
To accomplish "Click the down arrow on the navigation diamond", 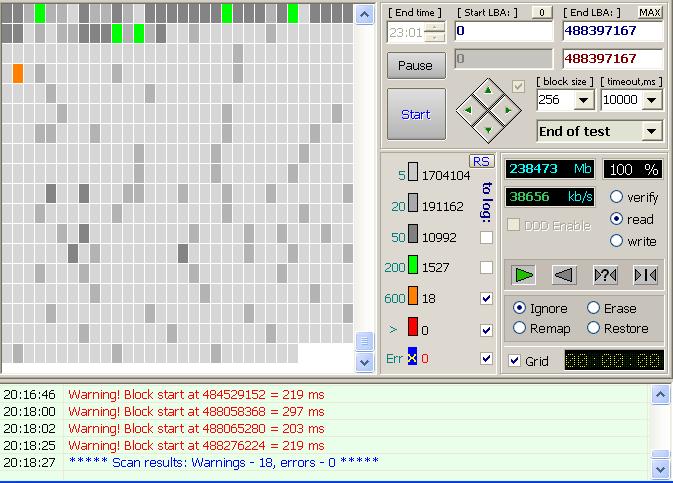I will [x=488, y=130].
